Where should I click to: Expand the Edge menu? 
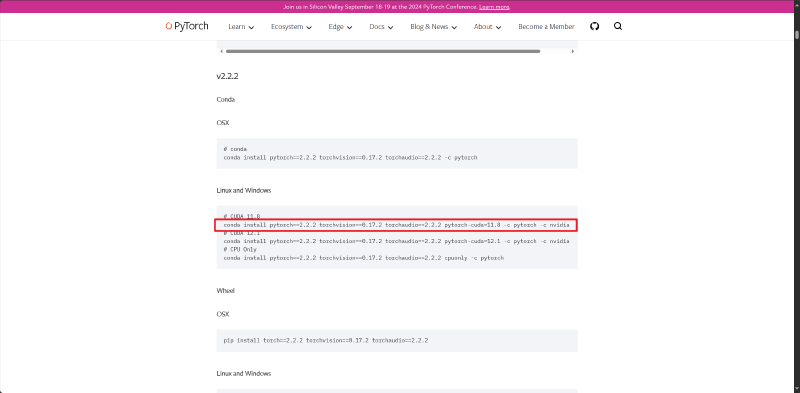click(x=340, y=27)
